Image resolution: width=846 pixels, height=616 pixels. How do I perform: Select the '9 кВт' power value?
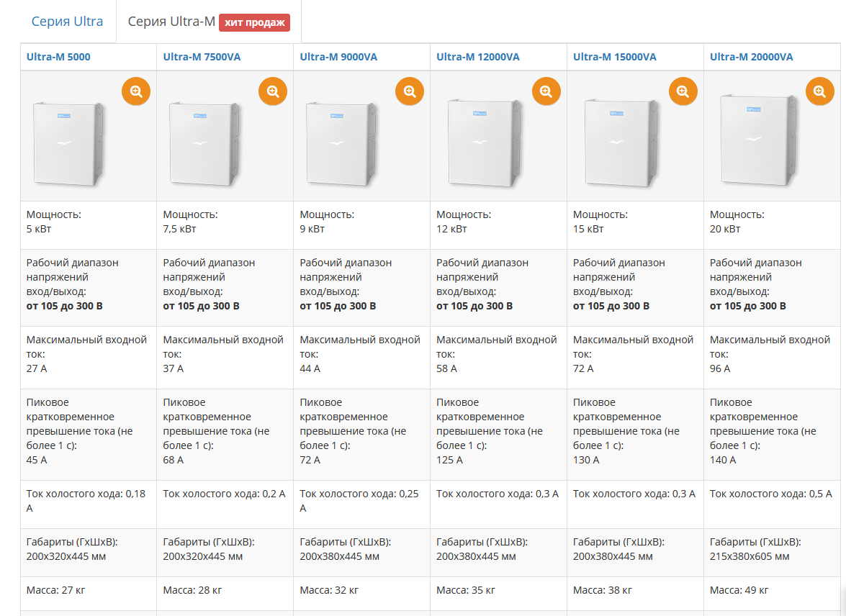click(312, 229)
